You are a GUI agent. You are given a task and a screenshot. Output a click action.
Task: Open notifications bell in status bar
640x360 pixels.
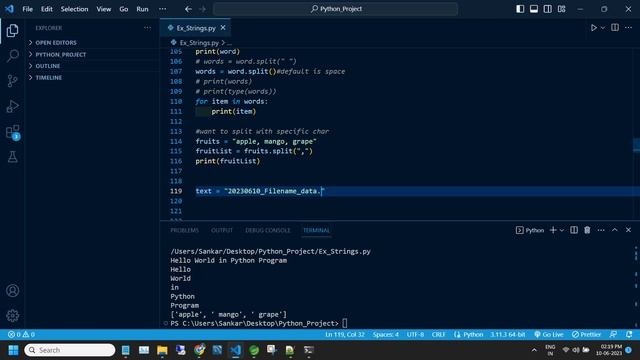(x=629, y=334)
